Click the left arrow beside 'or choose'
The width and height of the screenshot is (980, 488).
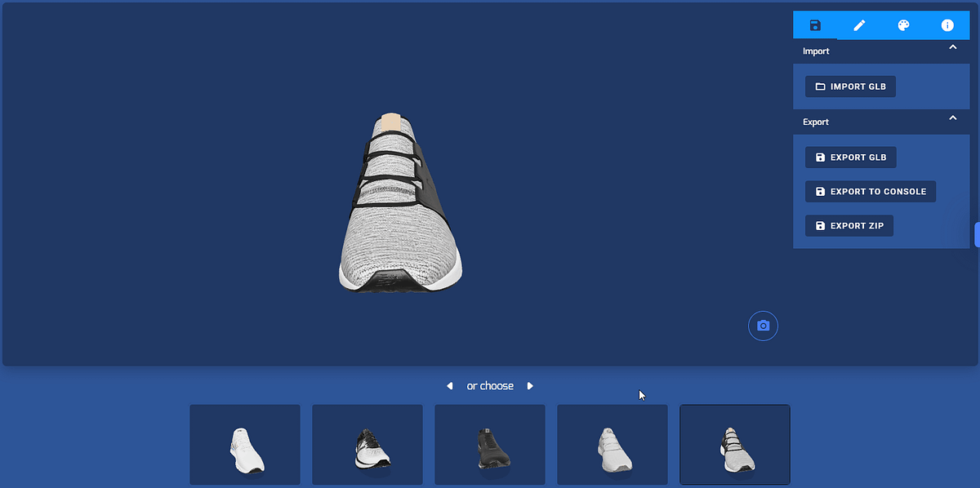pyautogui.click(x=449, y=385)
